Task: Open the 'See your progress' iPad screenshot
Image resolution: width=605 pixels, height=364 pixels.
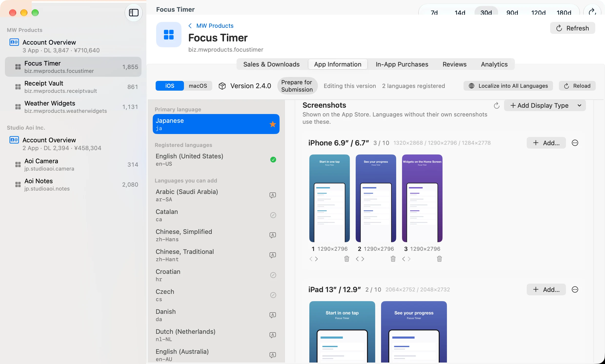Action: click(x=414, y=332)
